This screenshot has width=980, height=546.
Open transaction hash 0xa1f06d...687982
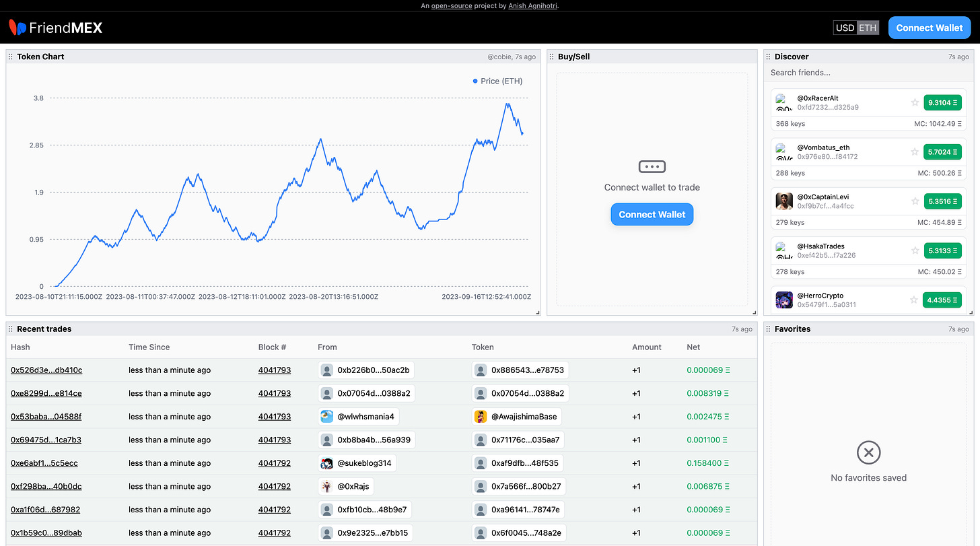pos(46,510)
